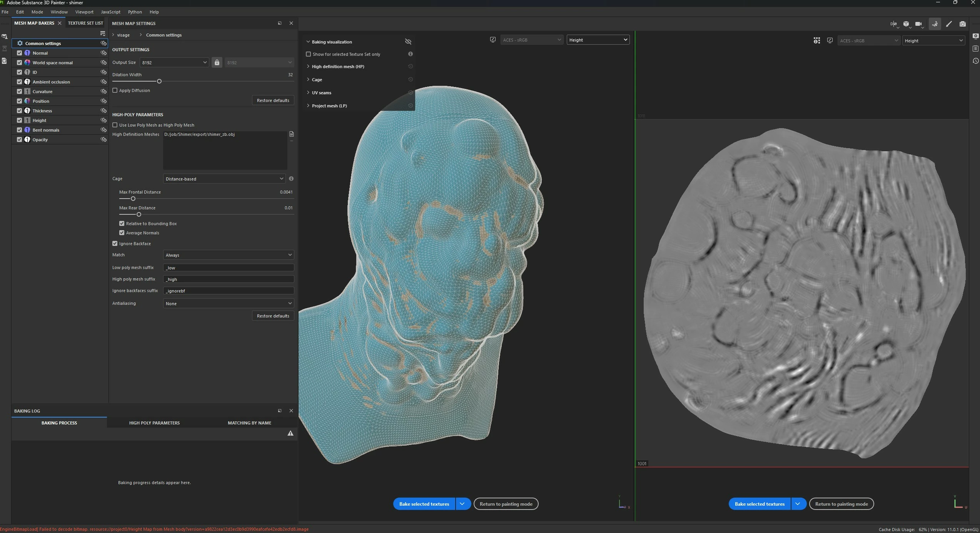Open rendering mode with the camera icon
This screenshot has height=533, width=980.
click(x=962, y=24)
